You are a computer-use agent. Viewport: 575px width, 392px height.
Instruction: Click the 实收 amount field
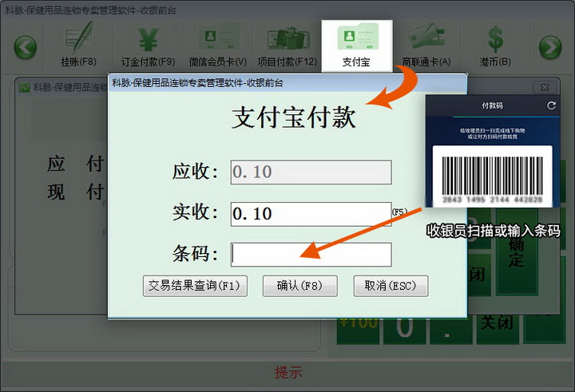pyautogui.click(x=311, y=214)
